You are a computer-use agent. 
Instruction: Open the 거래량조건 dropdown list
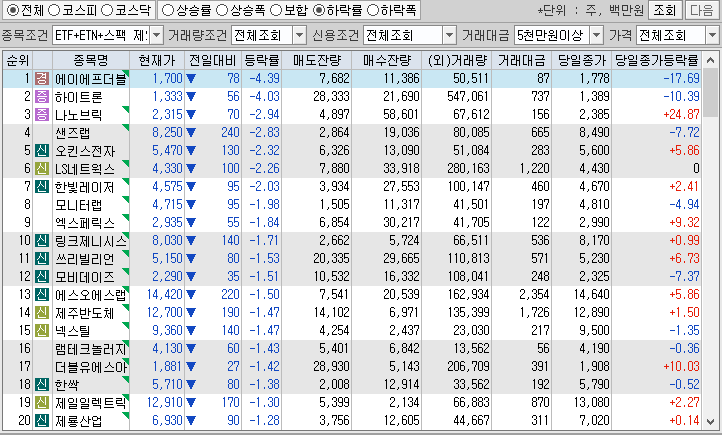[299, 35]
